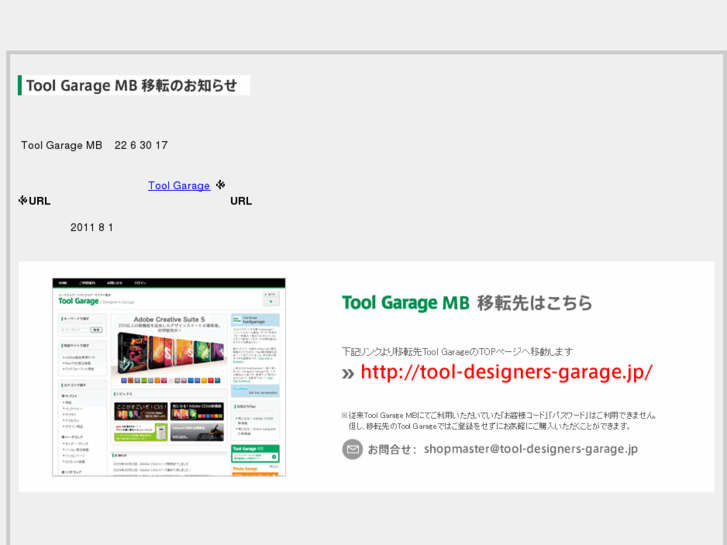Click the text Tool Garage MB 22 6 30 17
The image size is (727, 545).
click(x=94, y=146)
